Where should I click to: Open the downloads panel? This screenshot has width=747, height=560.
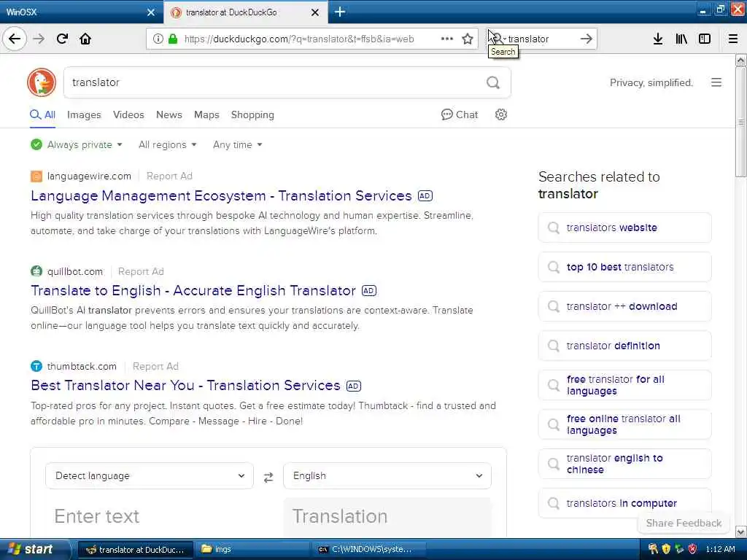(657, 39)
